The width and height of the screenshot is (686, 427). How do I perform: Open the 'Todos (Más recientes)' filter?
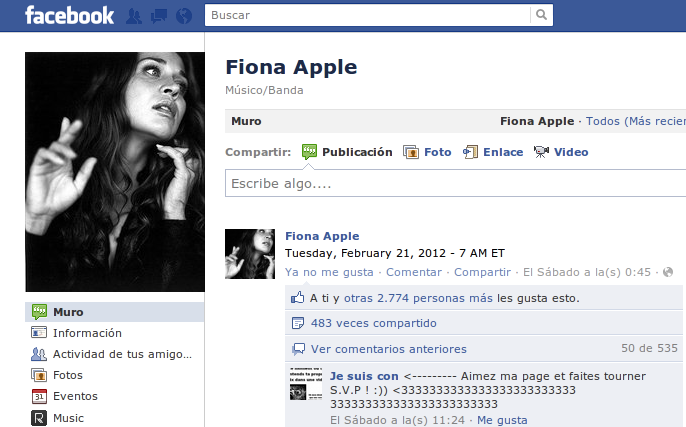click(635, 121)
